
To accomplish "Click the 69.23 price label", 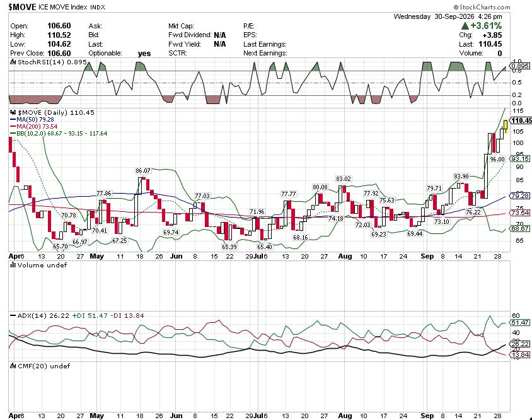I will coord(379,234).
